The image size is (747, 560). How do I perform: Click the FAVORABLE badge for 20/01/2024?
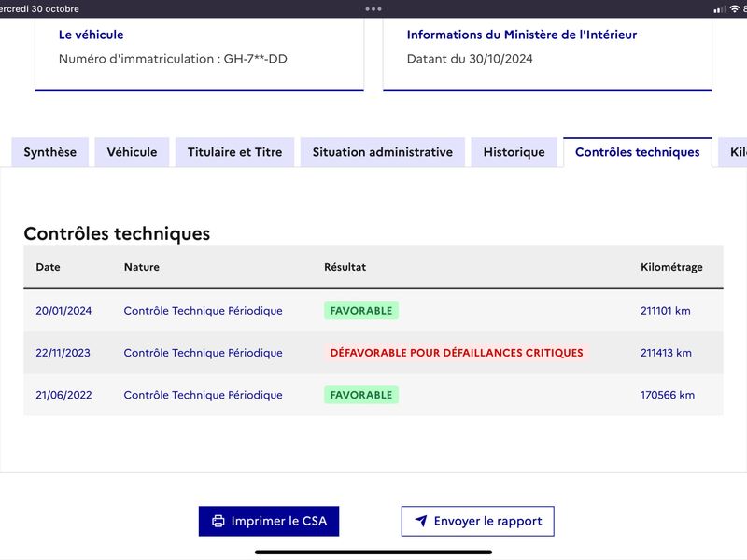coord(361,311)
